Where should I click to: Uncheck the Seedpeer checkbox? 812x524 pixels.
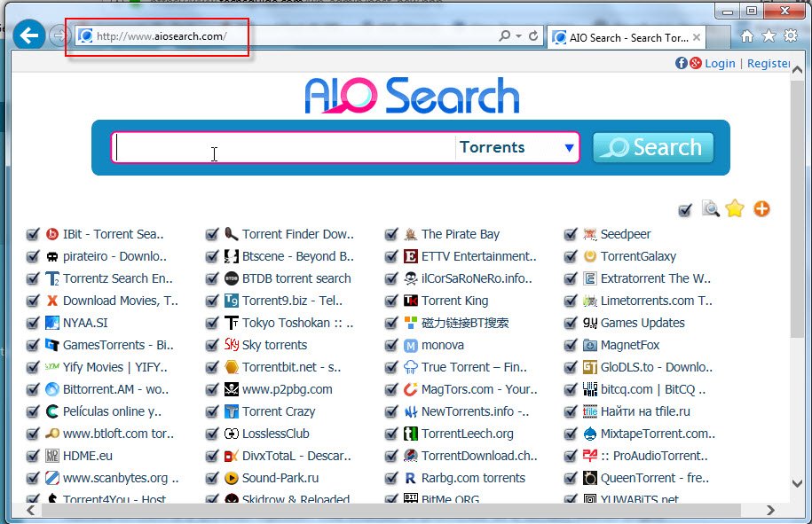[x=571, y=234]
